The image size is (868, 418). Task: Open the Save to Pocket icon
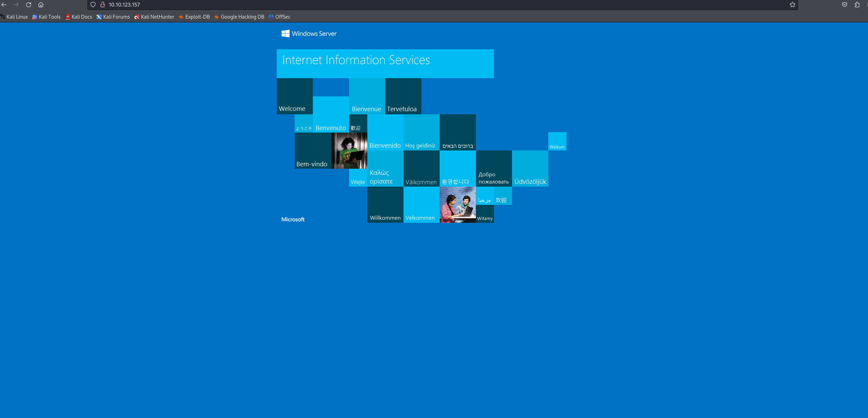coord(844,5)
